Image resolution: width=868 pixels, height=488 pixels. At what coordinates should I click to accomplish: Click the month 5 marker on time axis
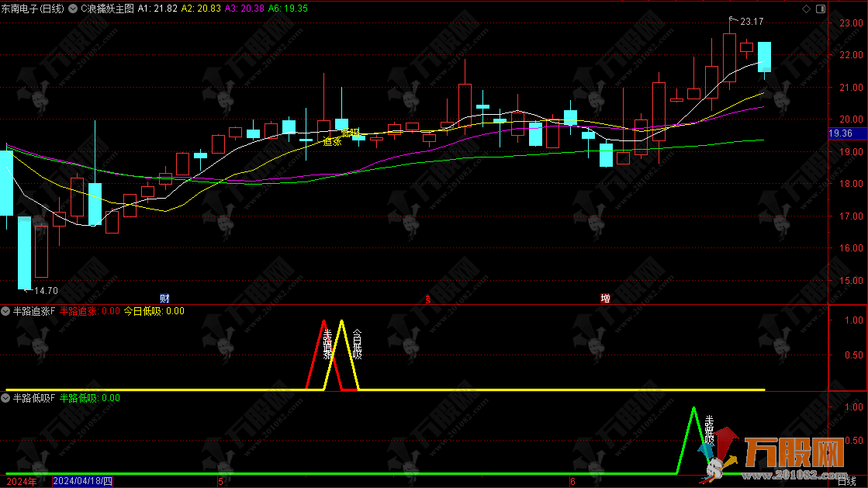(x=220, y=481)
